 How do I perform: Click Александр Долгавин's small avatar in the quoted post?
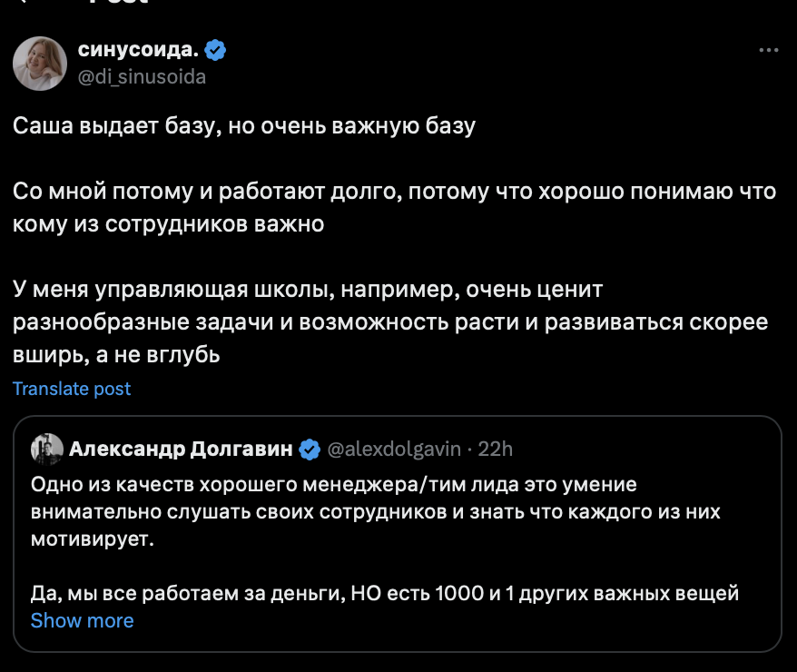[x=46, y=448]
